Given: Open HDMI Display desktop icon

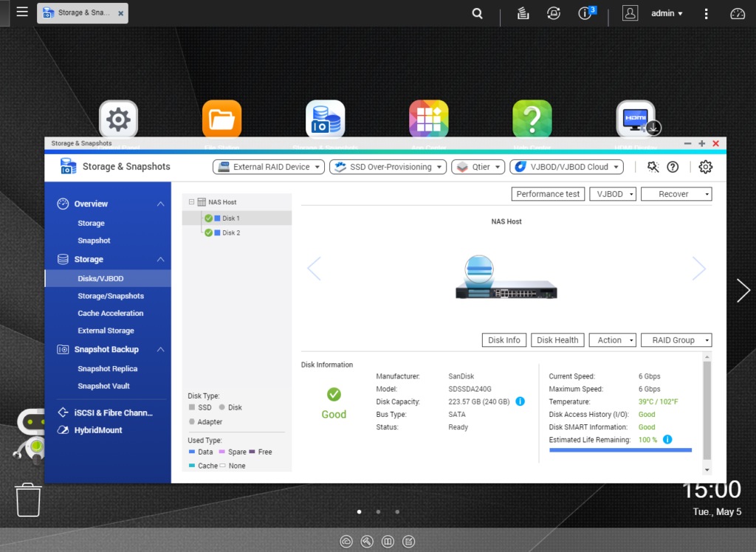Looking at the screenshot, I should click(x=636, y=119).
